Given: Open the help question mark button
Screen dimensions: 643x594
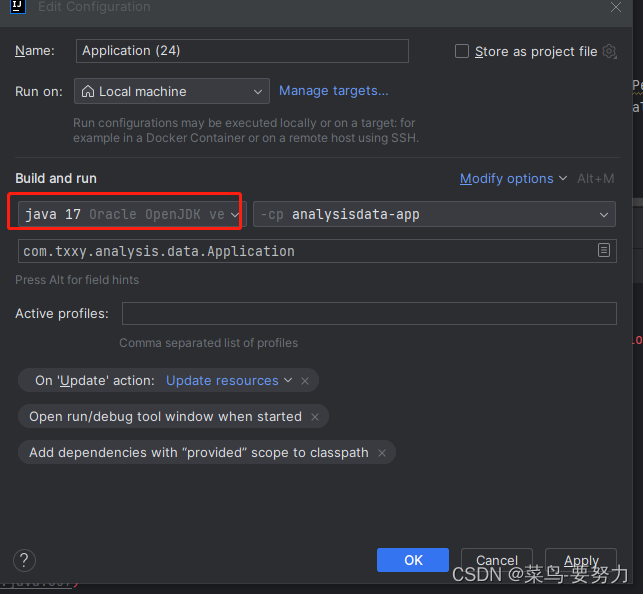Looking at the screenshot, I should [x=25, y=560].
